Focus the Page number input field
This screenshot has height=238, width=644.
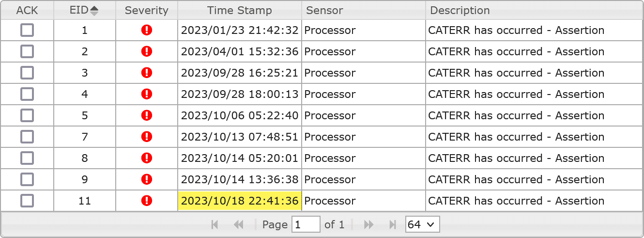pyautogui.click(x=306, y=224)
